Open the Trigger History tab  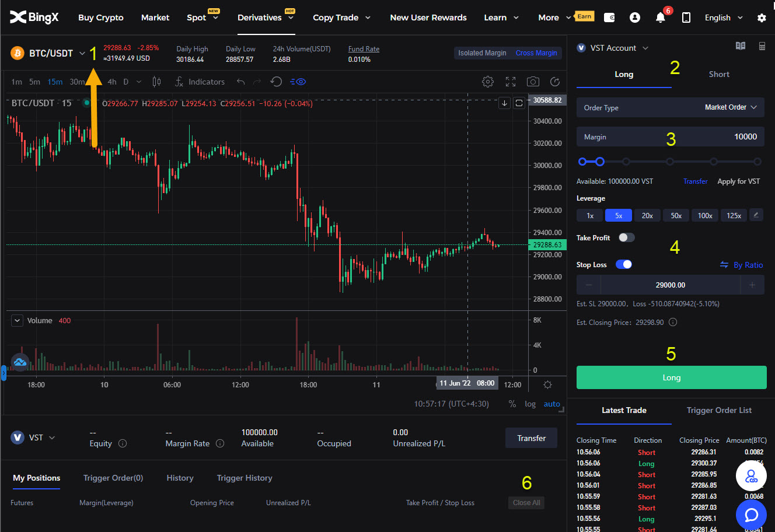pos(245,478)
